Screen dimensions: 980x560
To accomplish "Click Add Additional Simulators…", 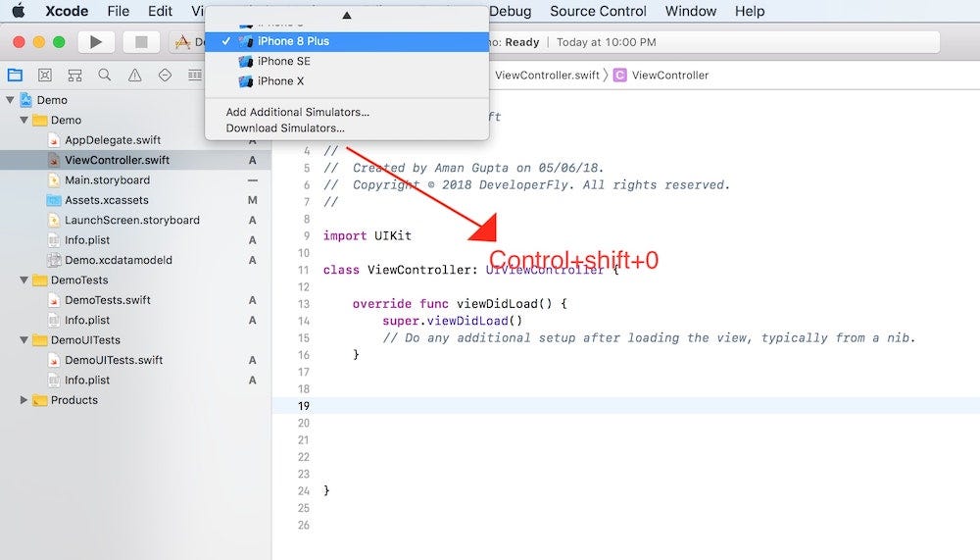I will pos(298,112).
